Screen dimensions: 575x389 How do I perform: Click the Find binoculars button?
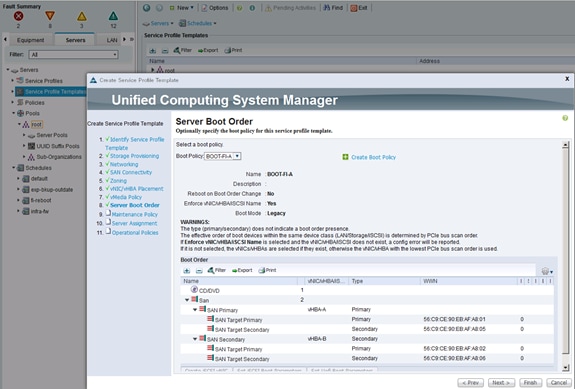click(x=333, y=8)
